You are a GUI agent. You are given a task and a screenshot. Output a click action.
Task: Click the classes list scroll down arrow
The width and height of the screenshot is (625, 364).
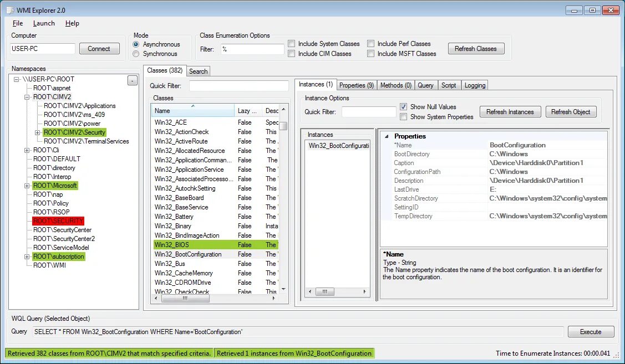(283, 289)
